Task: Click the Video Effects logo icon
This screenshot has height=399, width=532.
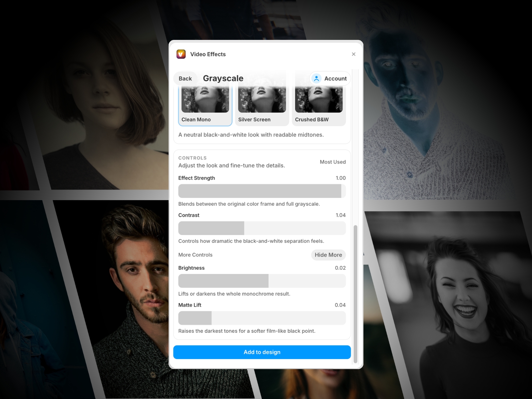Action: [x=181, y=54]
